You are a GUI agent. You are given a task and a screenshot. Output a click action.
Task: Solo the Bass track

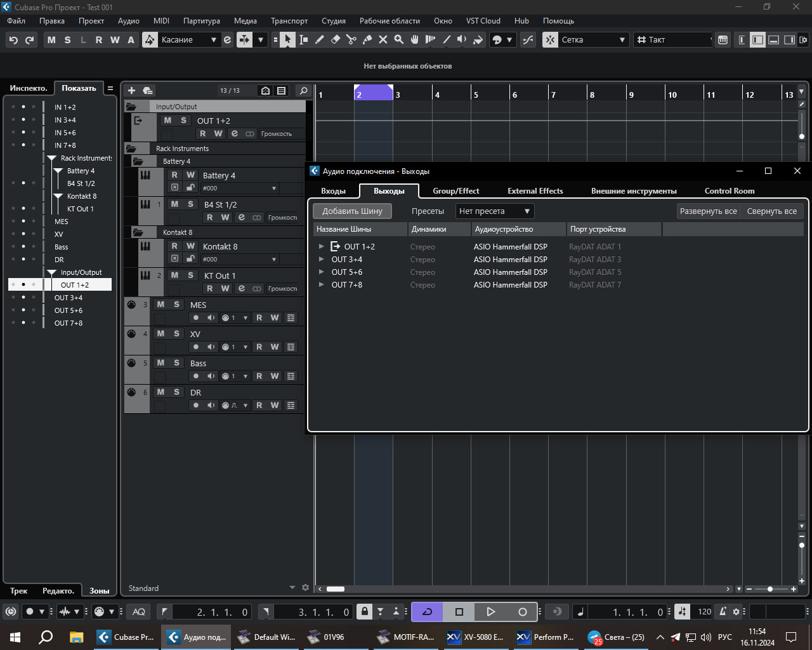click(176, 363)
